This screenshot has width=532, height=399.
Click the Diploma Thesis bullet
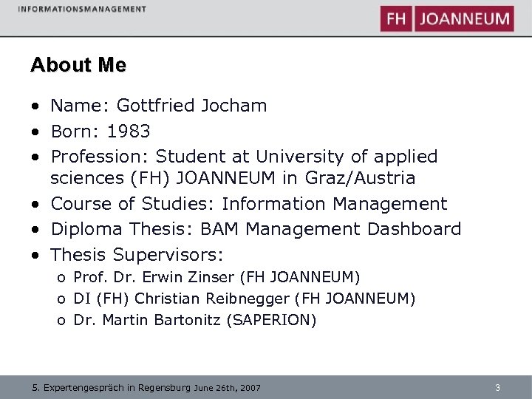coord(255,229)
